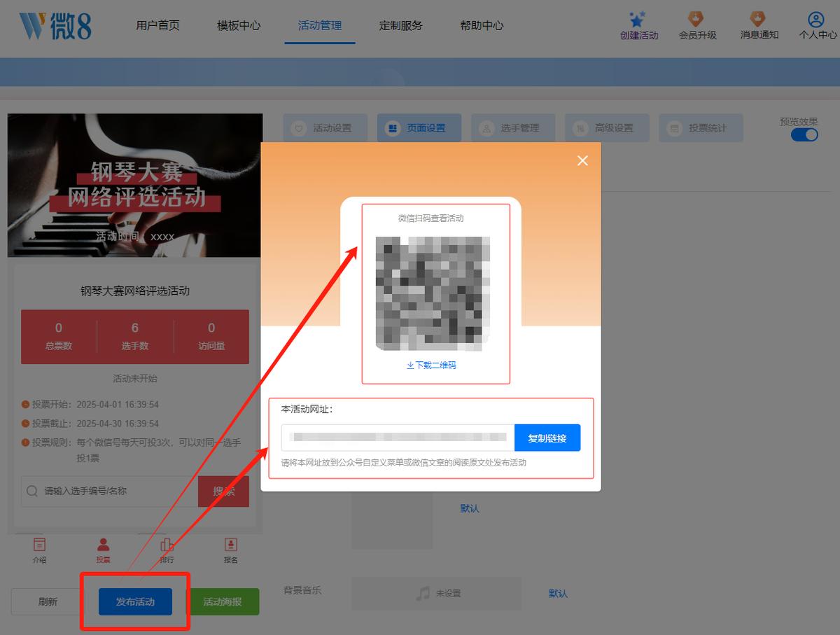Viewport: 840px width, 635px height.
Task: Open 定制服务 menu
Action: point(401,25)
